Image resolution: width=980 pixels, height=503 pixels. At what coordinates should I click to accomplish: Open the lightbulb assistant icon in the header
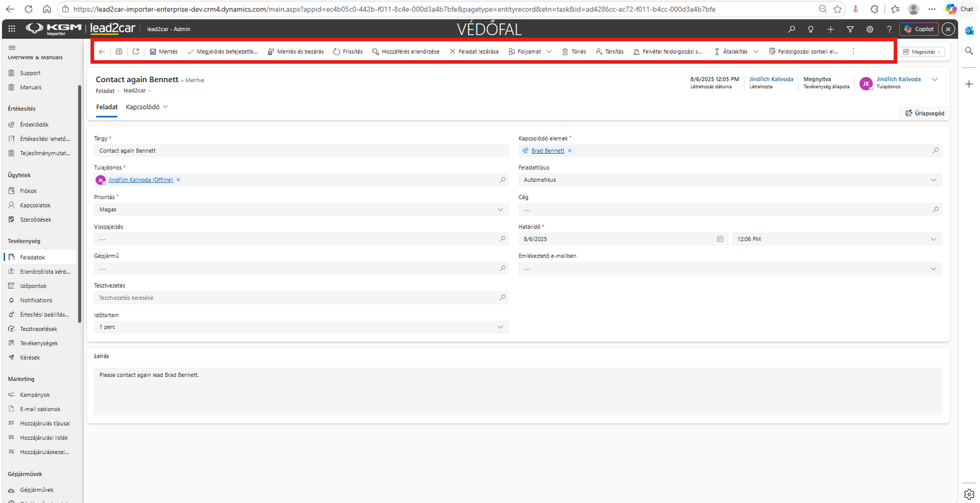pos(811,29)
